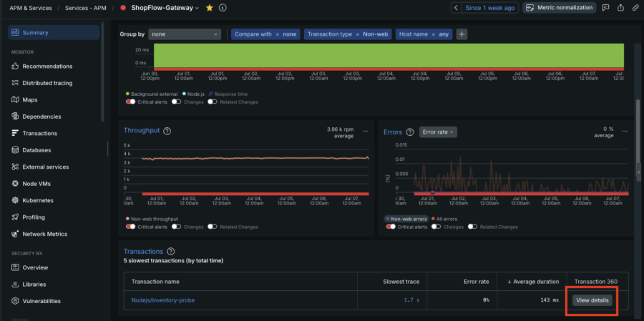Viewport: 644px width, 321px height.
Task: Open Security RX Overview in sidebar
Action: pos(35,267)
